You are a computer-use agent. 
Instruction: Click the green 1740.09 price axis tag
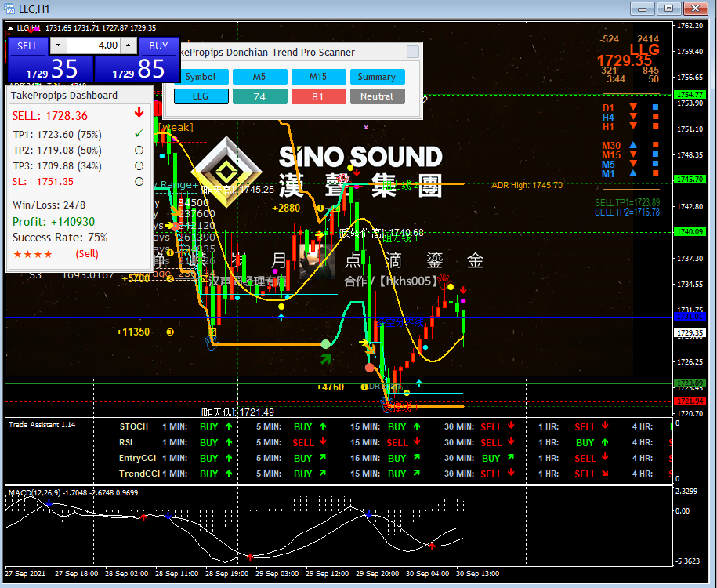coord(690,232)
